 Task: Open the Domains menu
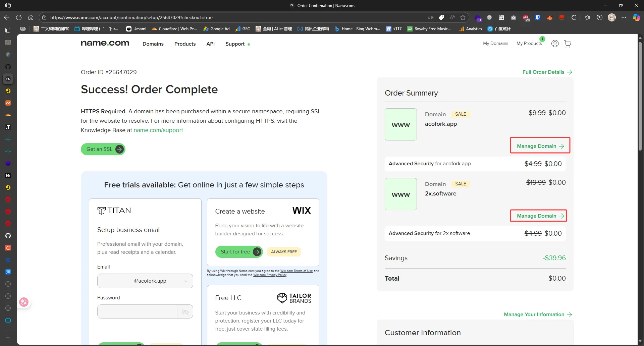[x=153, y=44]
